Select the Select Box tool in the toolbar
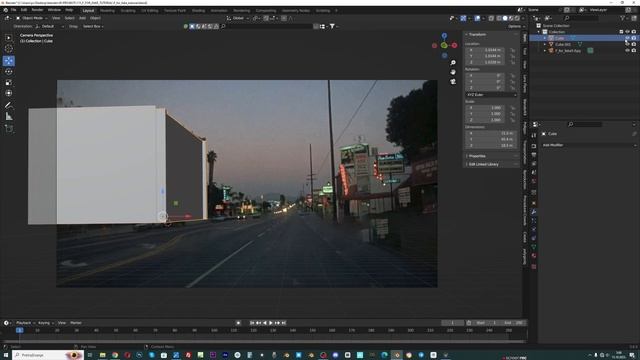This screenshot has width=640, height=360. [9, 38]
